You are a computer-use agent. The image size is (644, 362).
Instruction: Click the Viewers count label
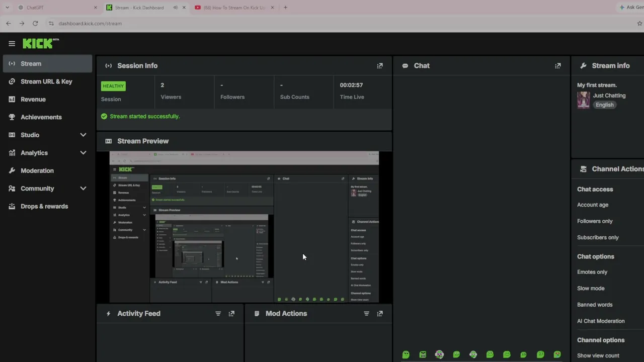coord(171,97)
